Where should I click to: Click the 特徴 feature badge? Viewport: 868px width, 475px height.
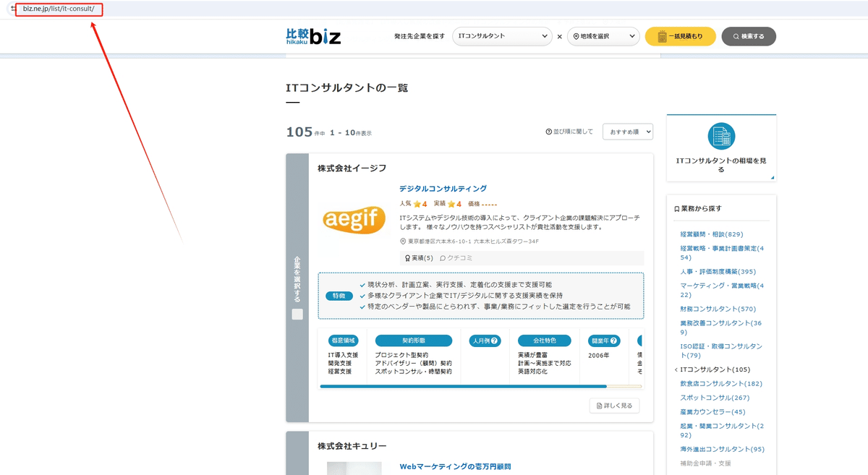pyautogui.click(x=339, y=296)
